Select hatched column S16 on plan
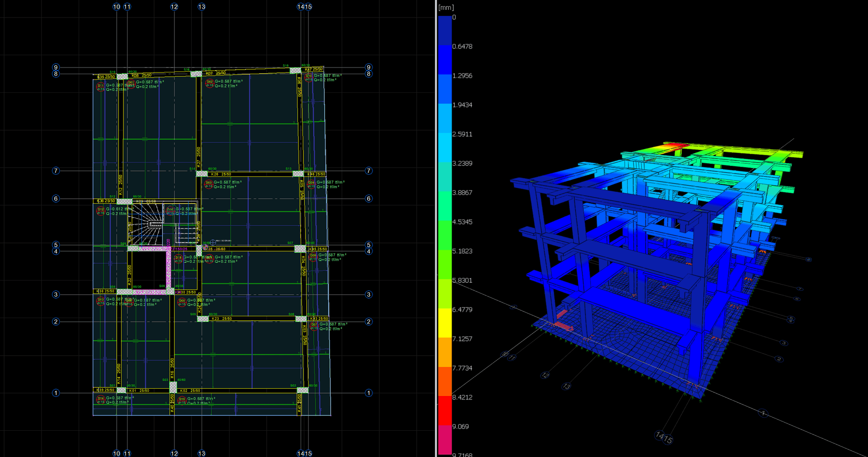868x457 pixels. (196, 74)
